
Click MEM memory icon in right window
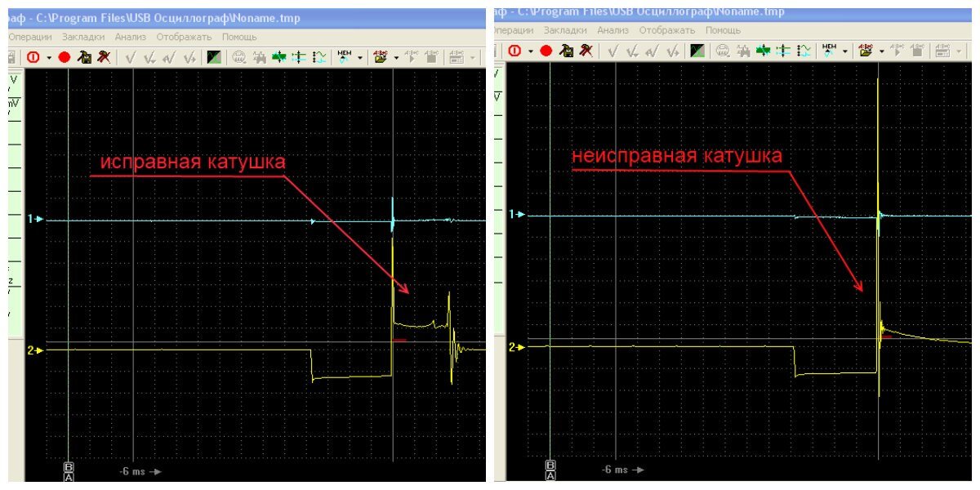coord(829,50)
